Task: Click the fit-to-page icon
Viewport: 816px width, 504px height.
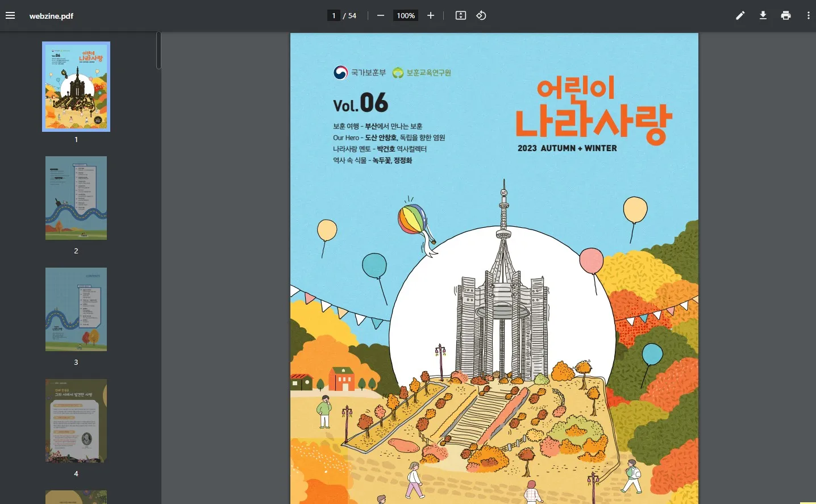Action: tap(460, 15)
